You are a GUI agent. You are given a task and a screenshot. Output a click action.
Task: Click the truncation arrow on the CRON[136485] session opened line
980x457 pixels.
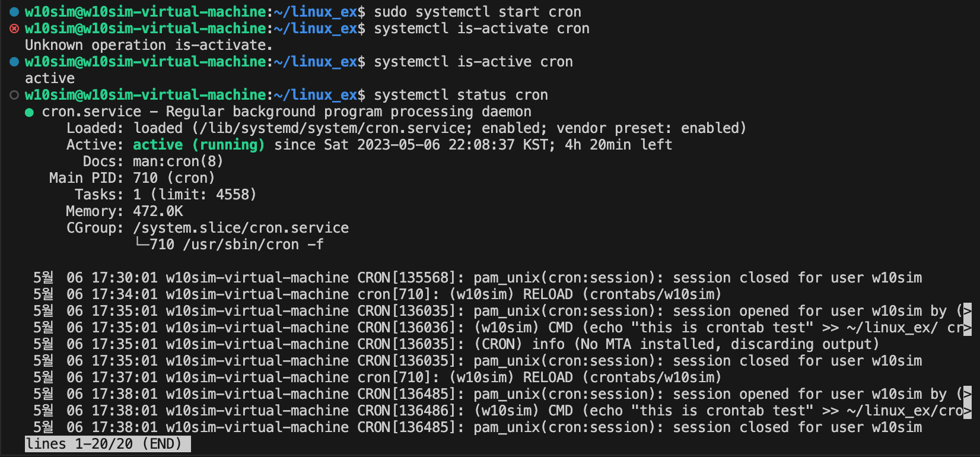point(968,394)
